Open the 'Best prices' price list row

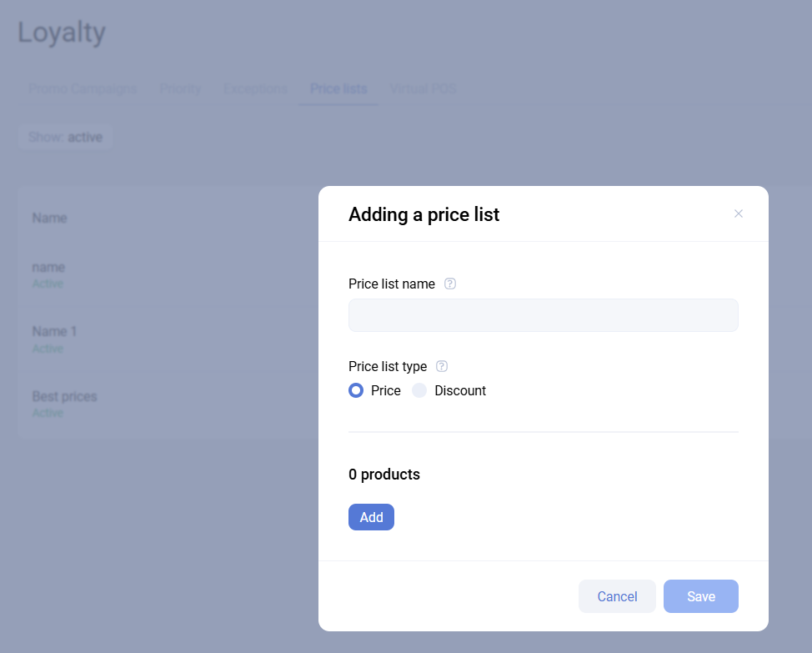[x=64, y=396]
